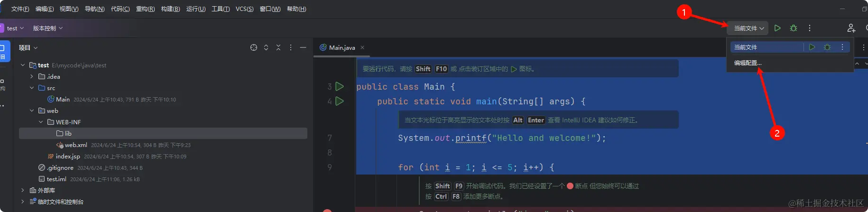
Task: Click the for loop line
Action: point(476,167)
